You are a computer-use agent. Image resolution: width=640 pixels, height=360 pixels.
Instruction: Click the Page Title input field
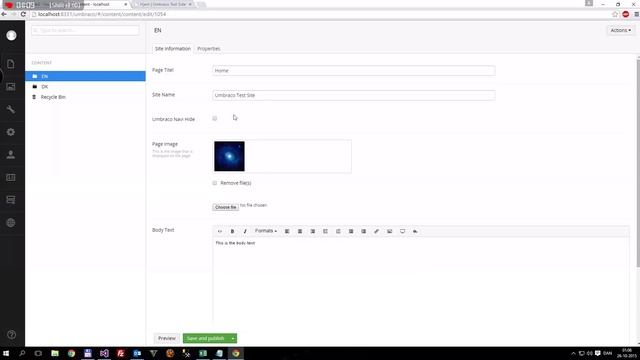pos(353,70)
